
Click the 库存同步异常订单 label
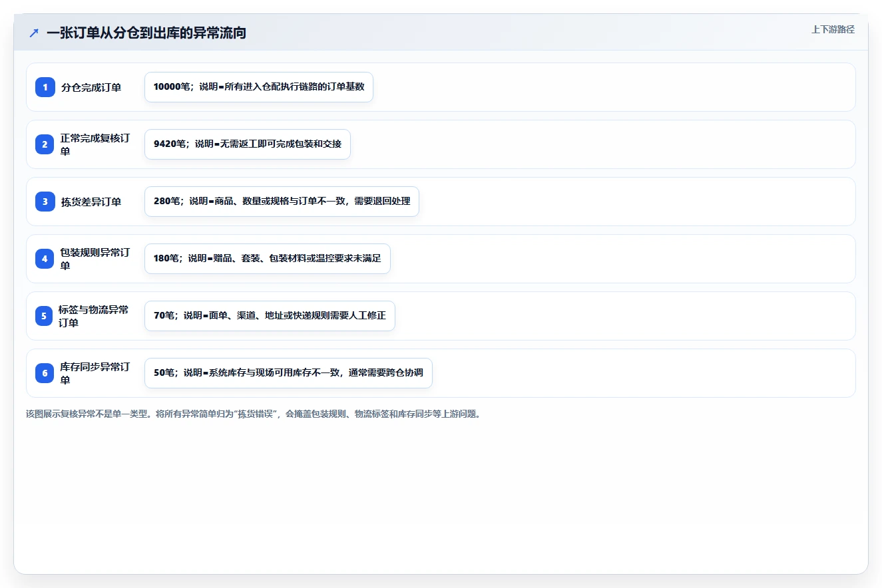(95, 373)
